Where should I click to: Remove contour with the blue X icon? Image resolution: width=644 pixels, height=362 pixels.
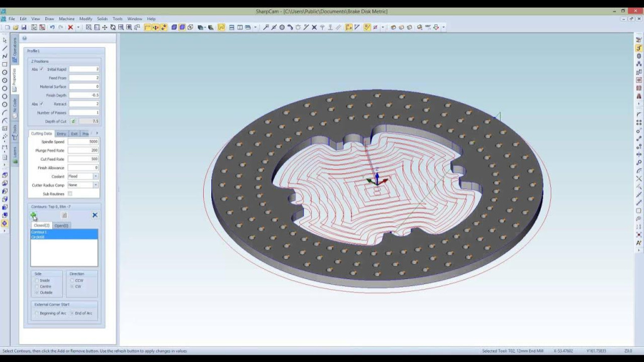coord(95,215)
